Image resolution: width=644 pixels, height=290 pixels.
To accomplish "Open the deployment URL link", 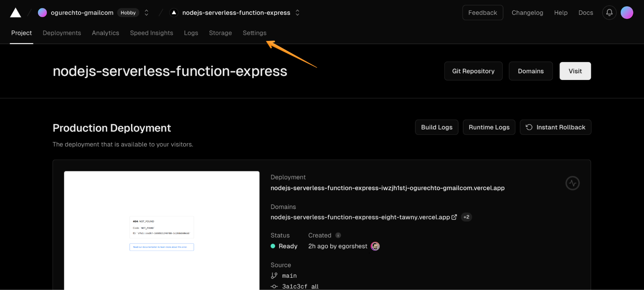I will (x=387, y=188).
